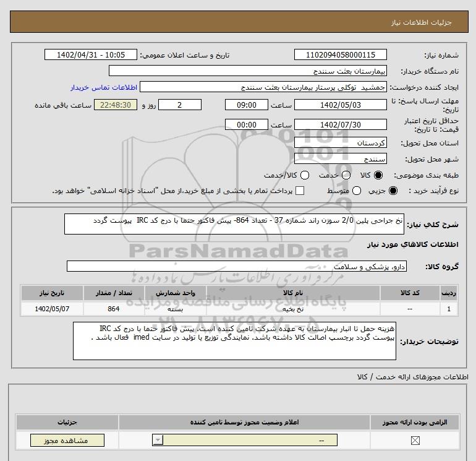Click the واحد شمارش column header
476x461 pixels.
[176, 293]
